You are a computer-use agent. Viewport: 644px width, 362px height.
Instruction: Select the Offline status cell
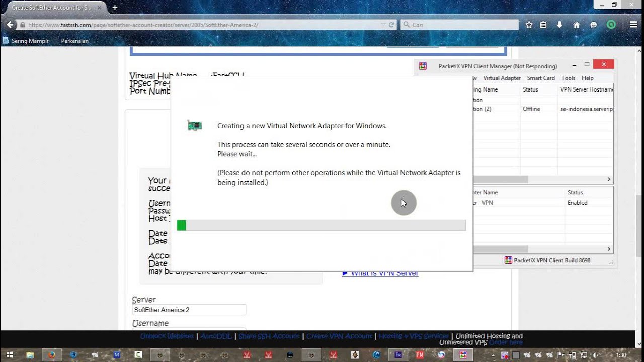pos(531,109)
